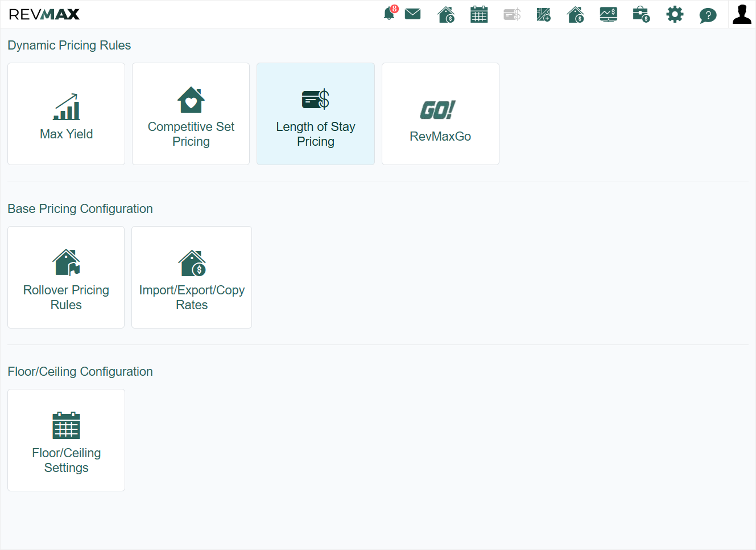The image size is (756, 550).
Task: Open the briefcase with dollar icon
Action: pyautogui.click(x=641, y=14)
